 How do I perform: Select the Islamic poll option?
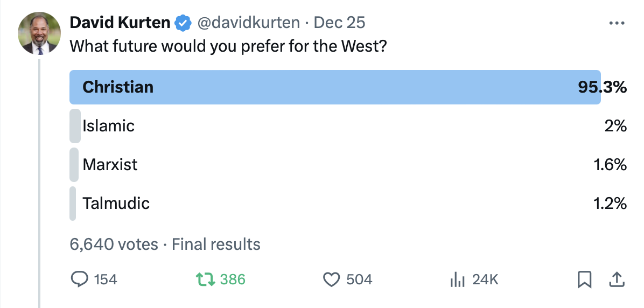coord(348,125)
